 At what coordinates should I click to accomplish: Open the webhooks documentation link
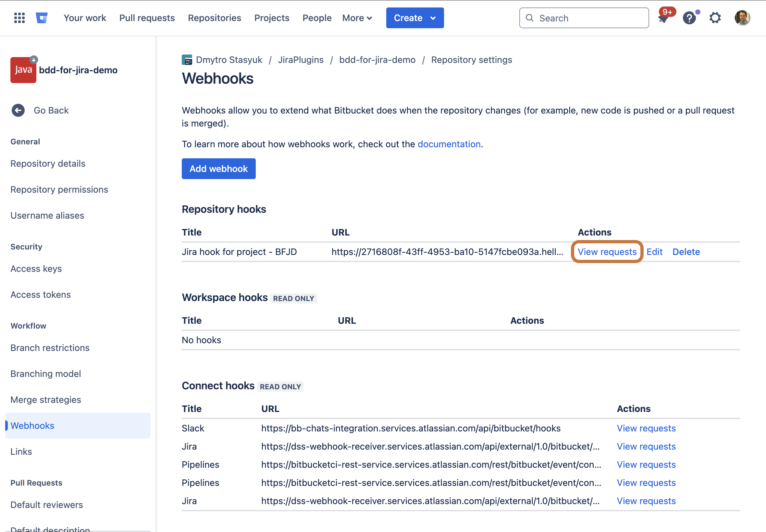pyautogui.click(x=449, y=144)
